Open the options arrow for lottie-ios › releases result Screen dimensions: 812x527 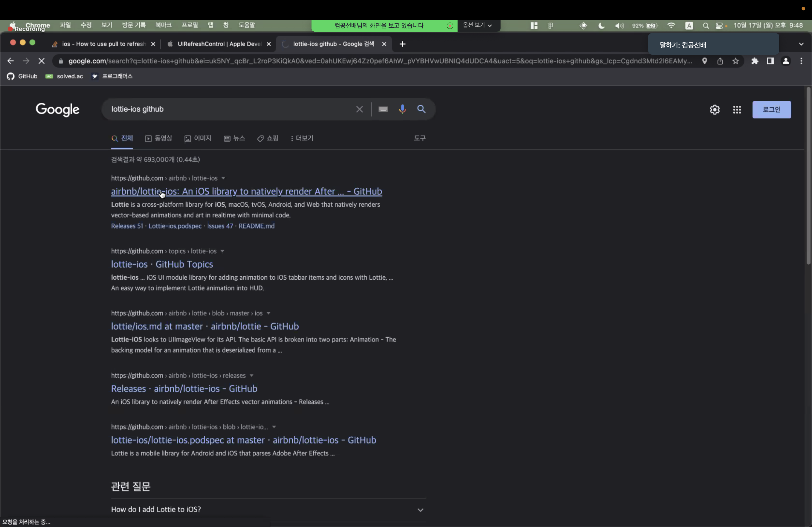point(251,376)
